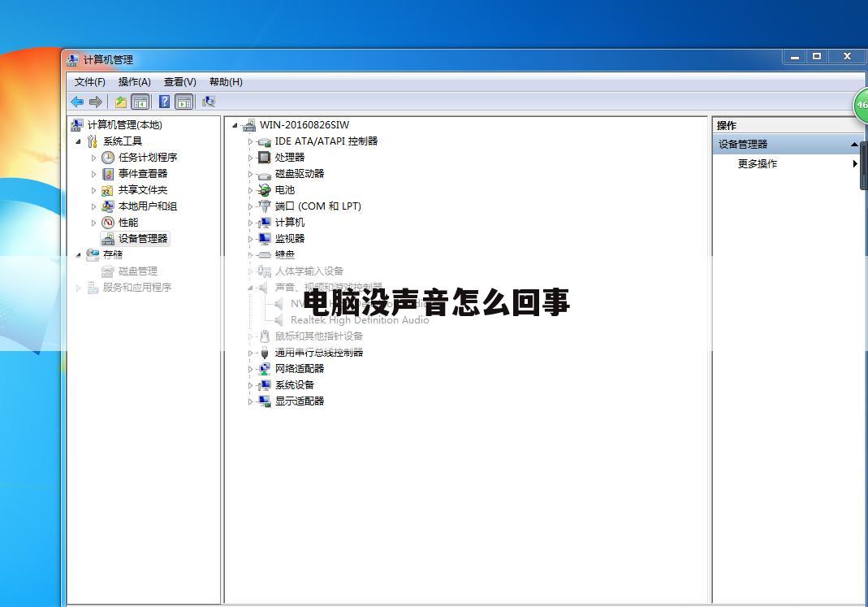Click the 性能 gauge icon
The image size is (868, 607).
pos(108,223)
